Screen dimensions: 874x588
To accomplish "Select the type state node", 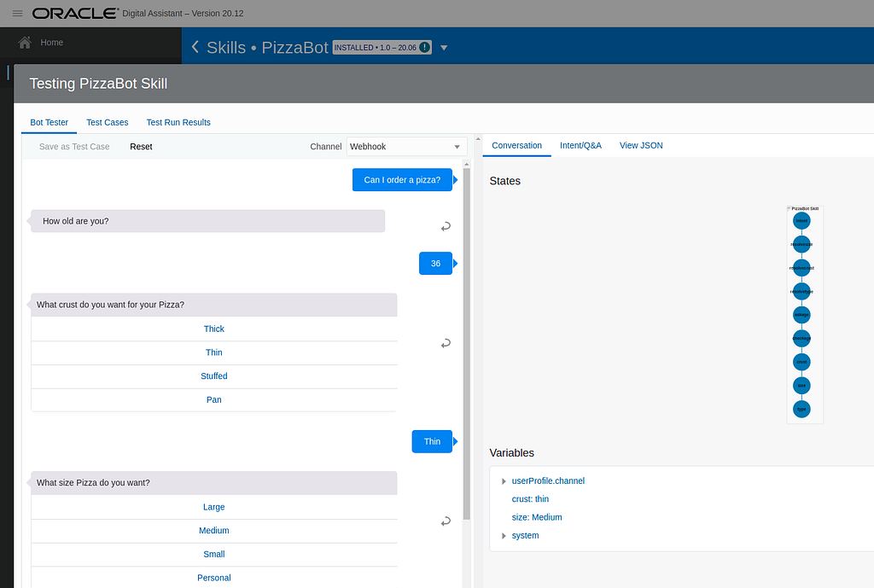I will (x=801, y=409).
